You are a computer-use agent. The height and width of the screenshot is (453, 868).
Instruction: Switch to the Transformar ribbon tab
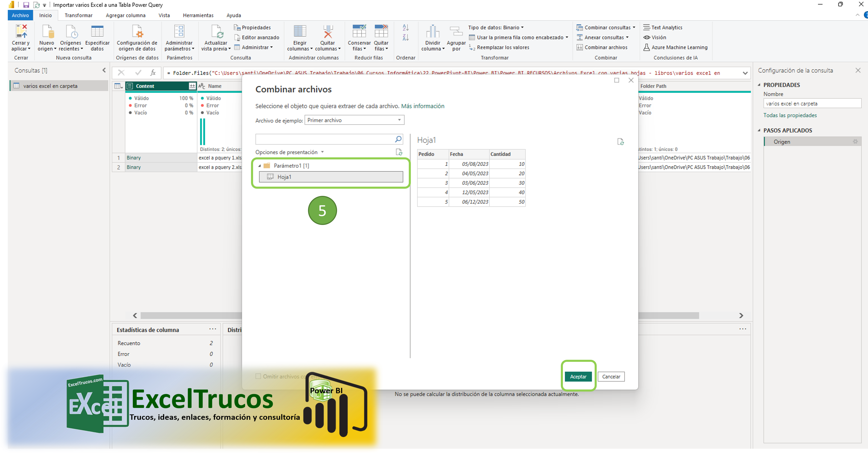pos(78,16)
